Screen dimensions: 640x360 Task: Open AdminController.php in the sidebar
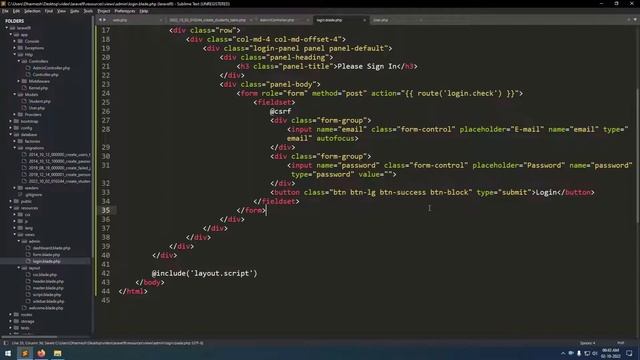pos(51,68)
